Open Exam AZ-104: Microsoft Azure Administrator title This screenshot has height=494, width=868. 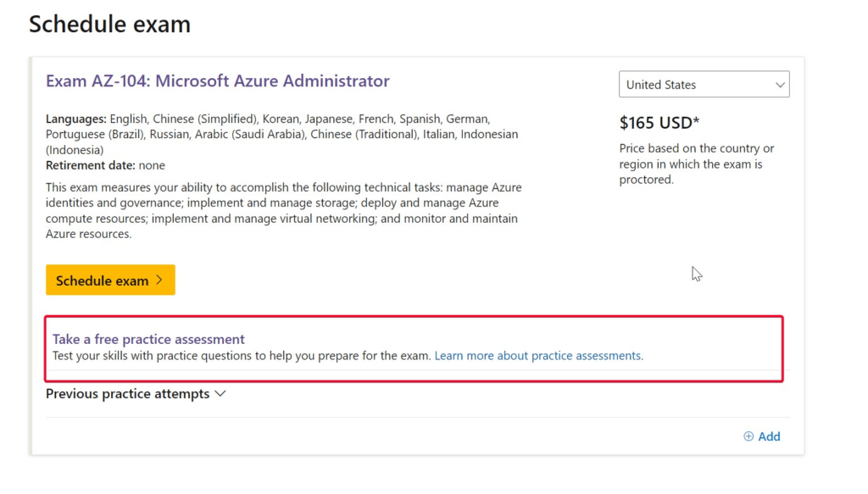[218, 81]
